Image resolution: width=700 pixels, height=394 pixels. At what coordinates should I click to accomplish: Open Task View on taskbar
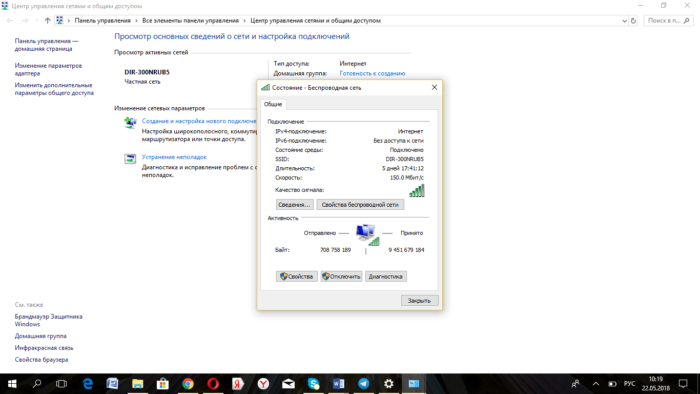pos(62,384)
